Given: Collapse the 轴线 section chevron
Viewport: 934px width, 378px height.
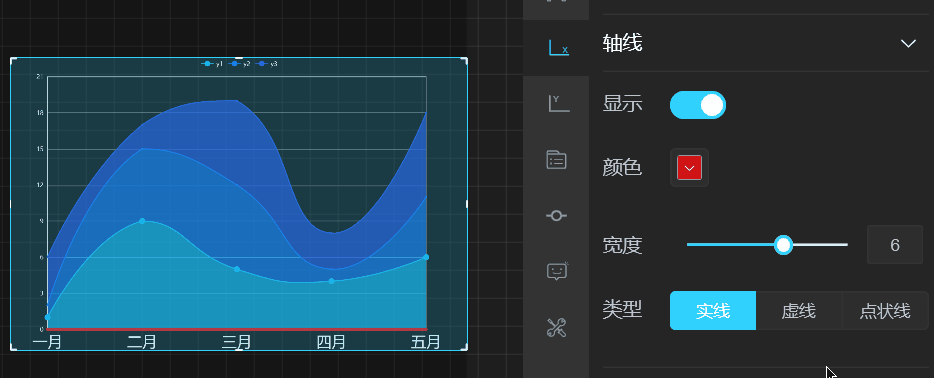Looking at the screenshot, I should tap(908, 43).
